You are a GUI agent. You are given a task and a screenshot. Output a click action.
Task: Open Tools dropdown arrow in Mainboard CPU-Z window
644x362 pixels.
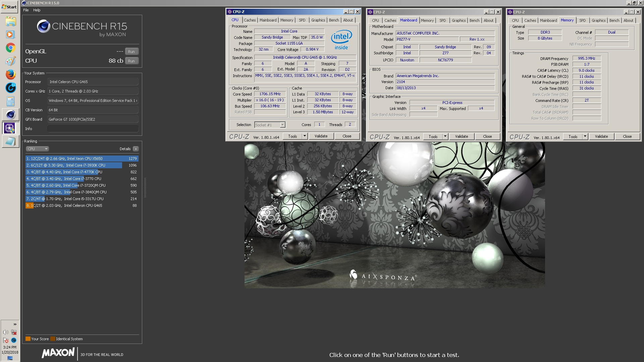point(445,137)
